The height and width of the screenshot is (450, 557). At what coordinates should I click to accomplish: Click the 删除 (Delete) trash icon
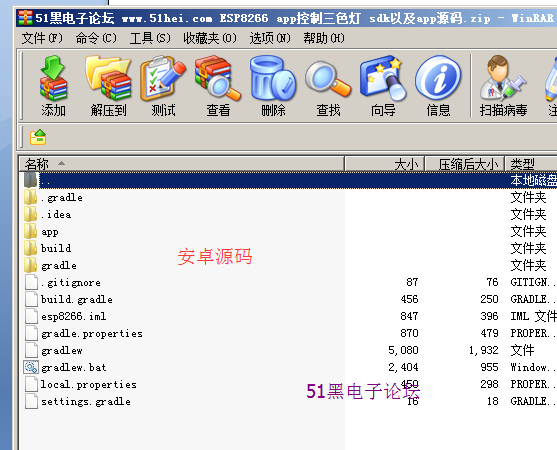point(273,85)
